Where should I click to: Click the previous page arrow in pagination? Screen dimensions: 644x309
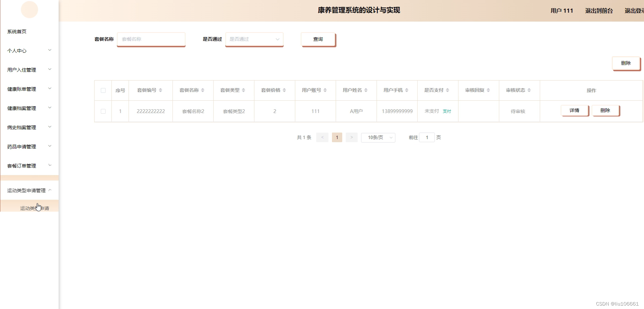322,137
